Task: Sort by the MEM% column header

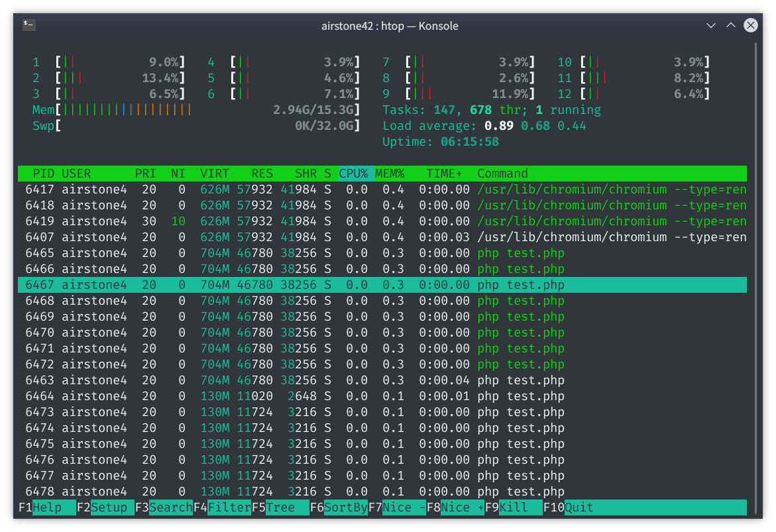Action: click(x=390, y=174)
